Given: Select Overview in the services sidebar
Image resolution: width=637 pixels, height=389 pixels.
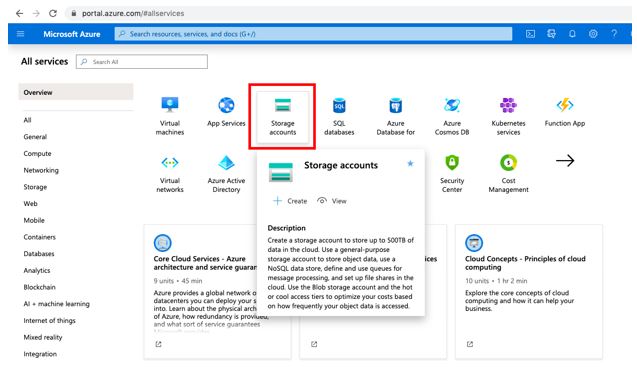Looking at the screenshot, I should tap(76, 92).
